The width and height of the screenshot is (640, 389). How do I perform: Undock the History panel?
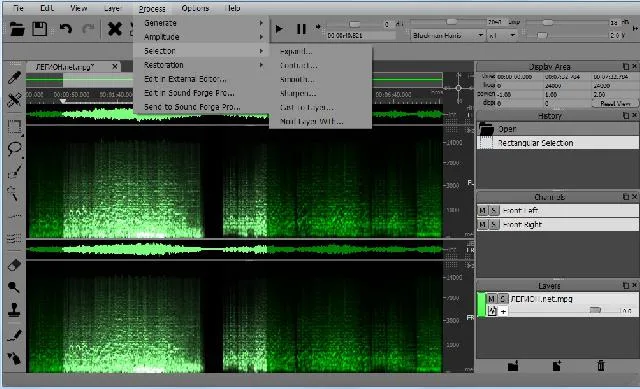pyautogui.click(x=626, y=116)
